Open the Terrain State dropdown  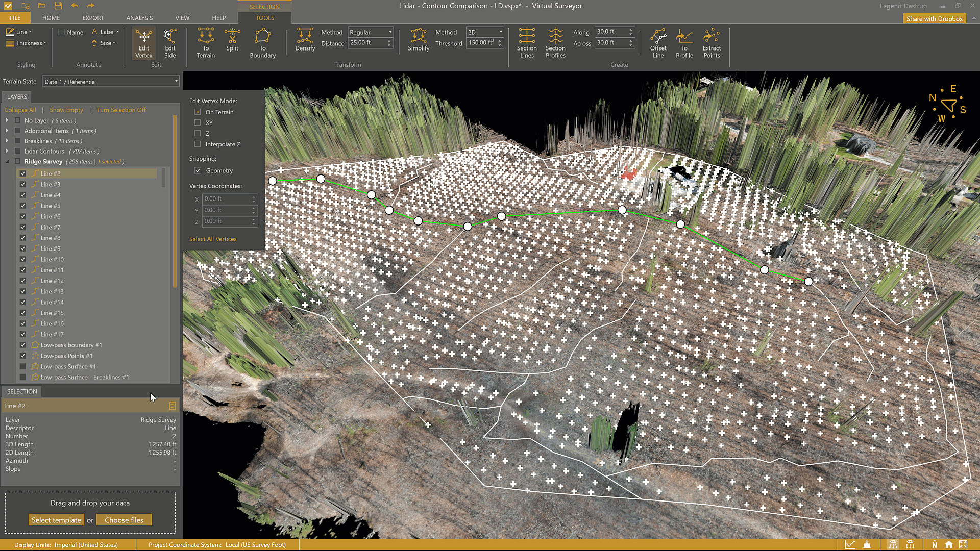point(111,82)
